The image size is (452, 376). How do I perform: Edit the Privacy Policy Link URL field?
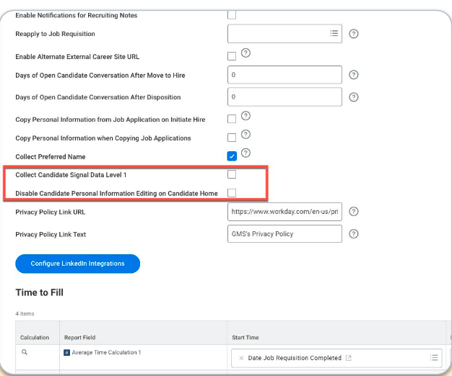pos(284,211)
